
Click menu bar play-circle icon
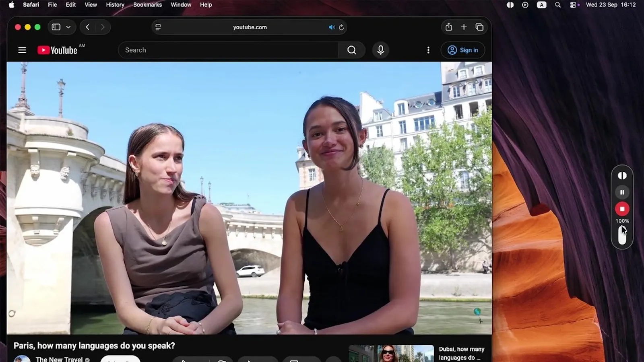pyautogui.click(x=525, y=5)
